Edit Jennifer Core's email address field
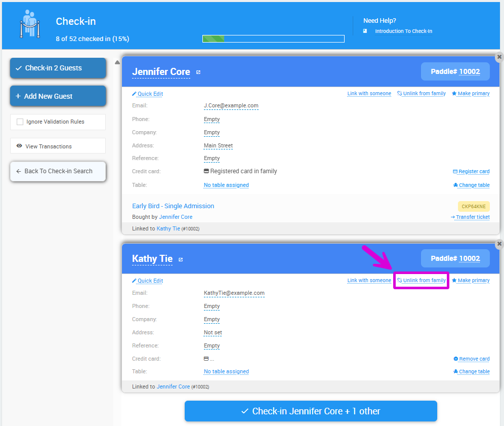Screen dimensions: 504x426 click(231, 106)
